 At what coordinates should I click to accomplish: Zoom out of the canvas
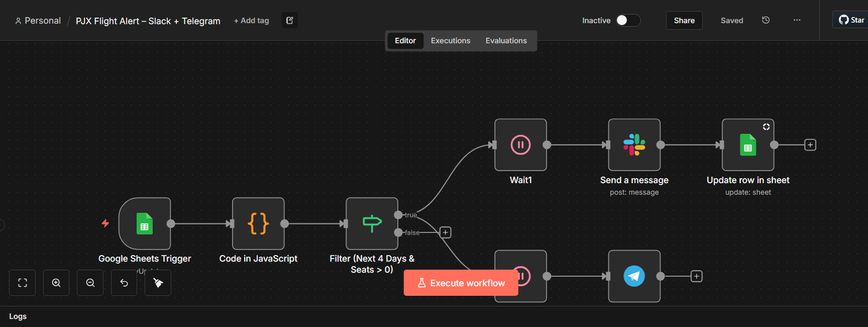pos(90,283)
